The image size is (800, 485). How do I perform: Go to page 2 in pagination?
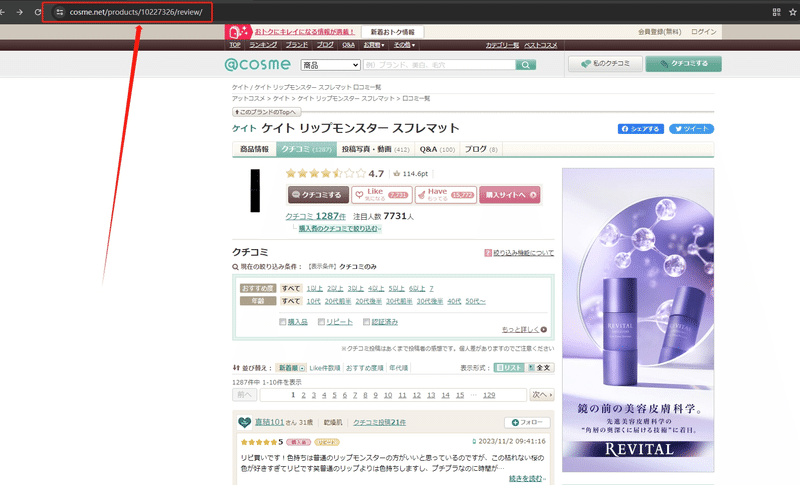[303, 395]
